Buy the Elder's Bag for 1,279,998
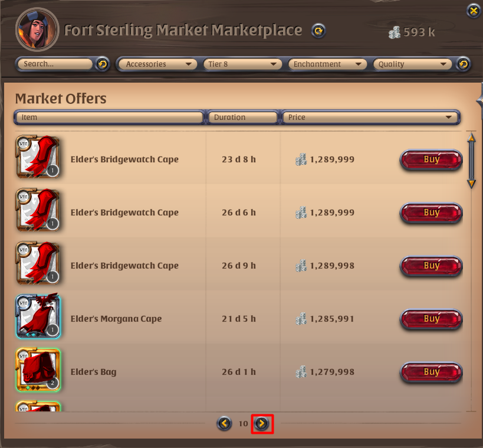 pyautogui.click(x=431, y=372)
